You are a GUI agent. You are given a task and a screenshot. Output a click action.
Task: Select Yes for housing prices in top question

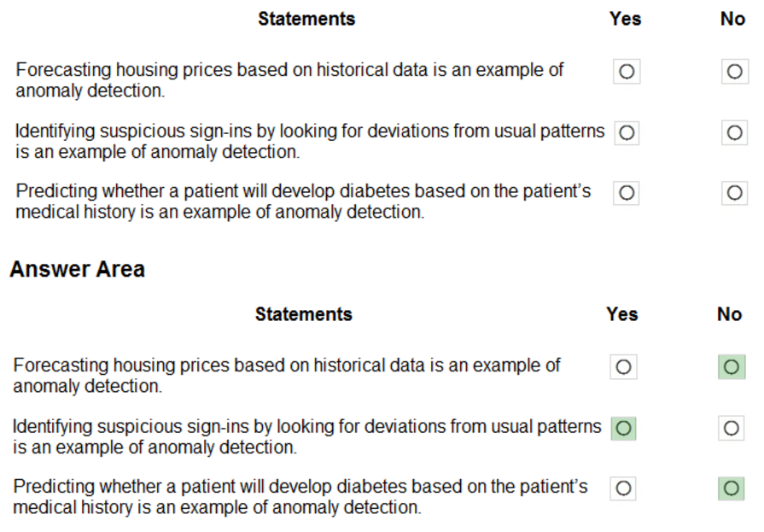(x=626, y=73)
